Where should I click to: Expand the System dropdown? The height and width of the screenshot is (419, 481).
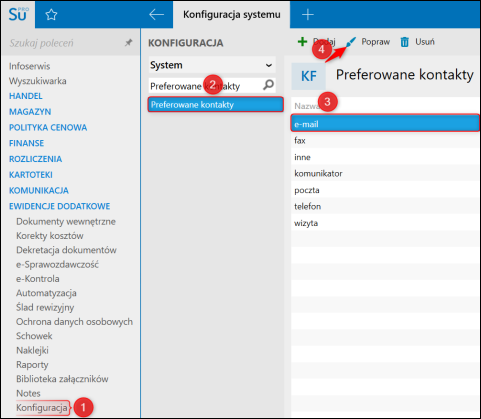[212, 65]
